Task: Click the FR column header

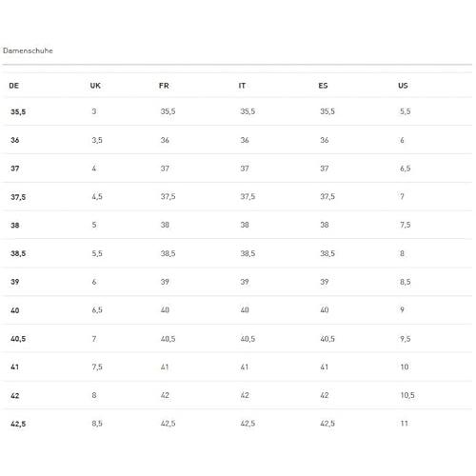Action: click(164, 86)
